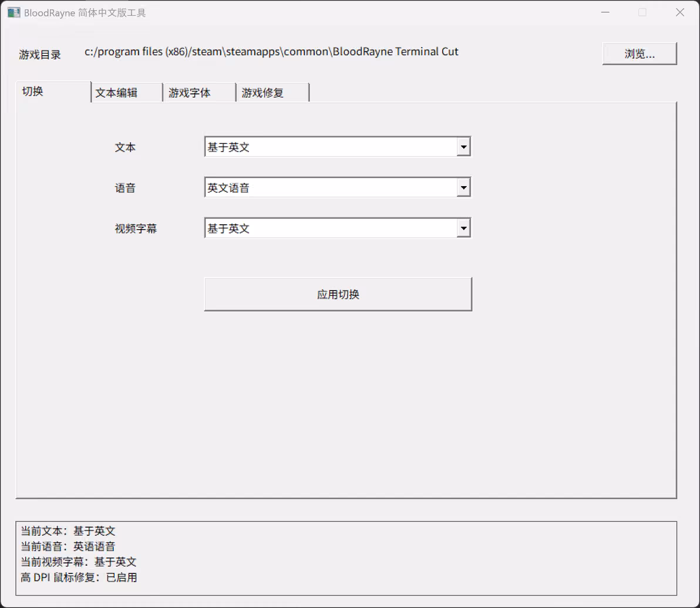Image resolution: width=700 pixels, height=608 pixels.
Task: Open the 游戏字体 tab
Action: [x=200, y=93]
